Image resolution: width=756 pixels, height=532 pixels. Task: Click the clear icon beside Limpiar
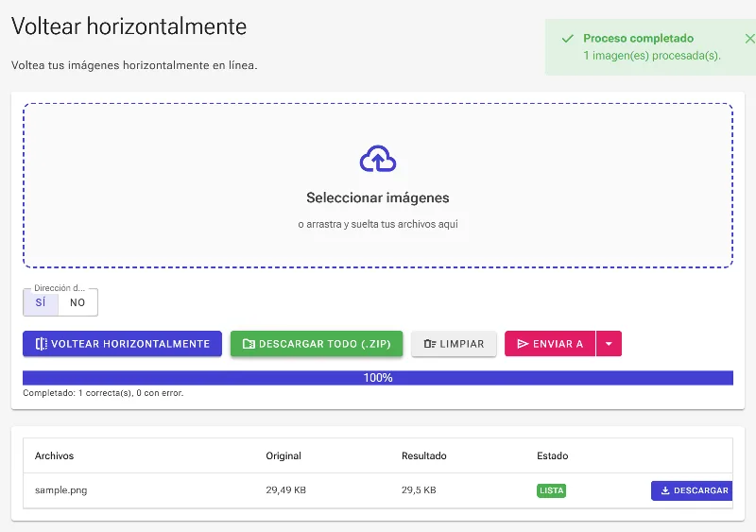click(x=430, y=344)
